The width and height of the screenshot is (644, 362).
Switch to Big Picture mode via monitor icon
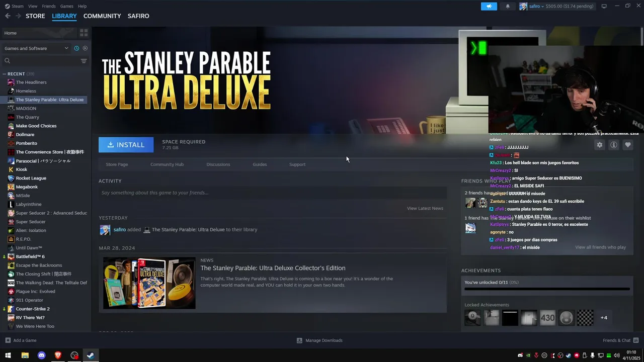tap(604, 6)
